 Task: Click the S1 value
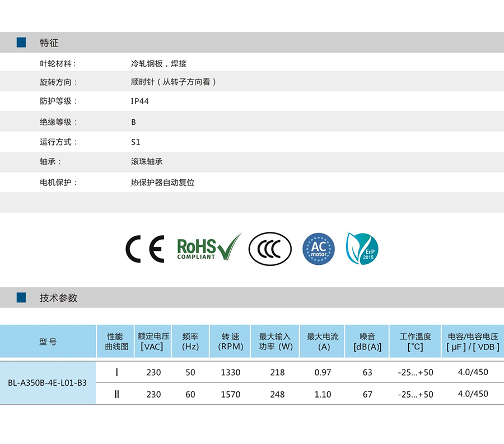point(136,142)
